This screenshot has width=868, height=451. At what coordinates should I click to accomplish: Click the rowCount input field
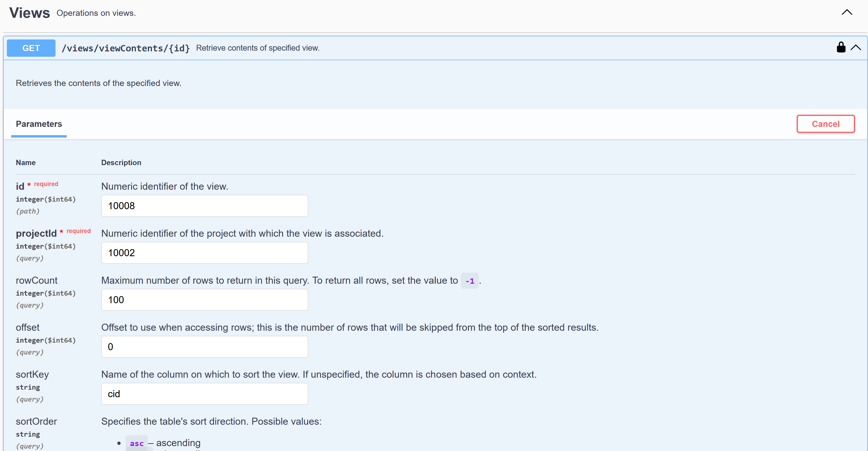pyautogui.click(x=204, y=300)
